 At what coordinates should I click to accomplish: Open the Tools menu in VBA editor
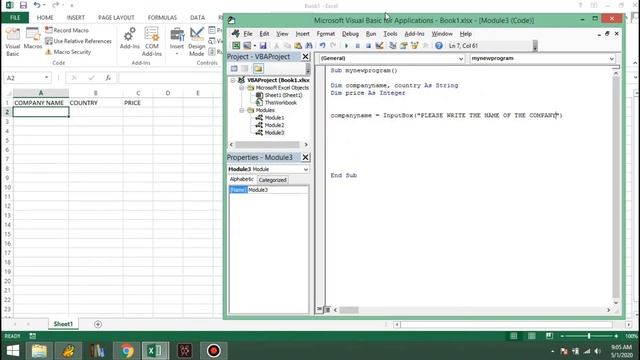point(390,34)
